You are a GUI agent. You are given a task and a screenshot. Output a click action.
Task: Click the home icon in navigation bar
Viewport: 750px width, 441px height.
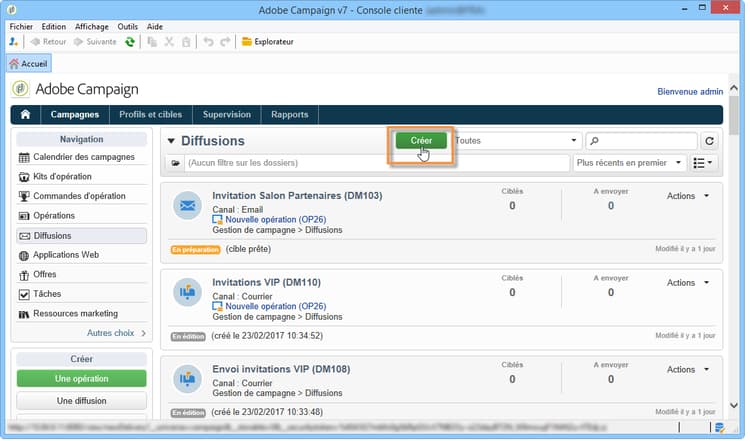[x=25, y=114]
